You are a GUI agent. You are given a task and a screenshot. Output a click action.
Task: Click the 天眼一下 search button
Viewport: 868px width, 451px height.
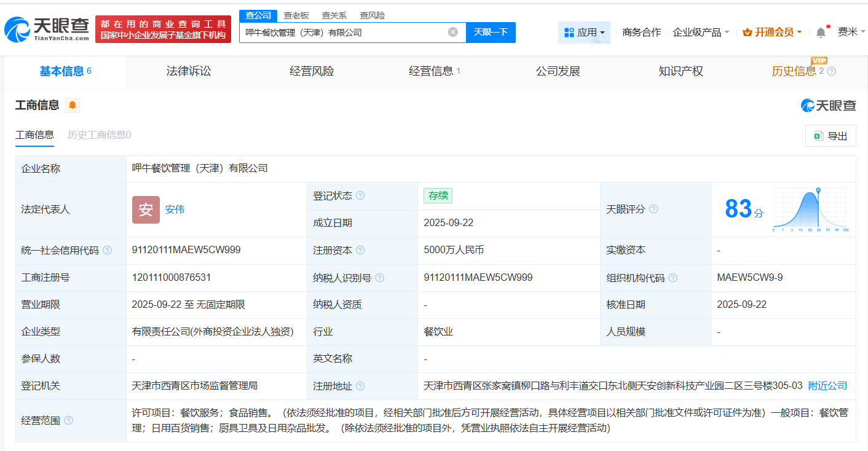click(491, 33)
